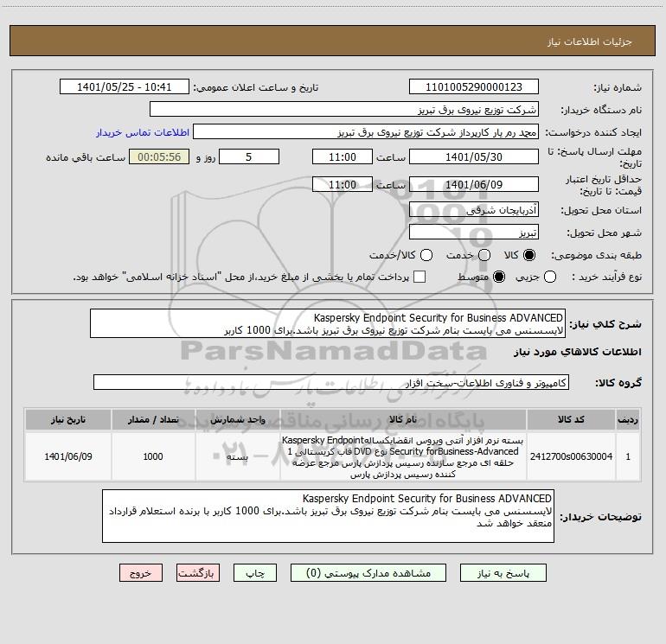Click price validity date field 1401/06/09
This screenshot has width=666, height=644.
pos(474,185)
